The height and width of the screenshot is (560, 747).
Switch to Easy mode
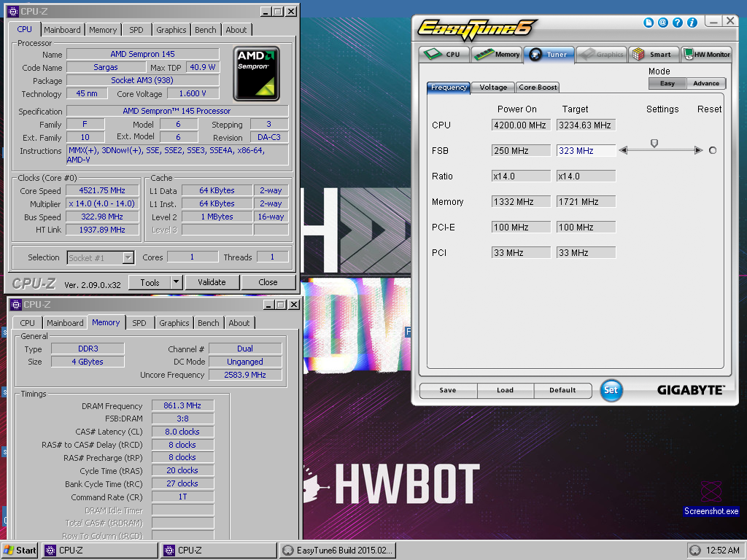[x=667, y=83]
